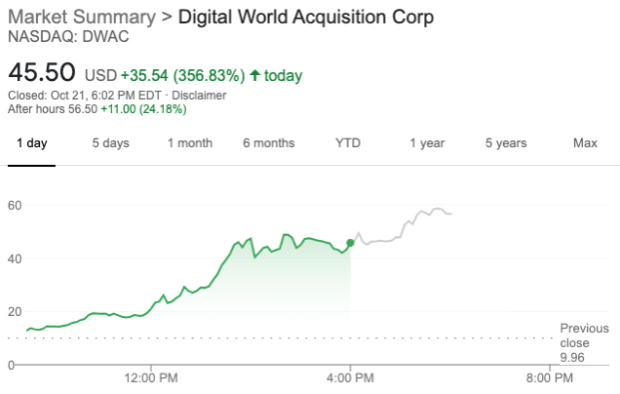Click the grey after-hours price line peak

pos(437,208)
